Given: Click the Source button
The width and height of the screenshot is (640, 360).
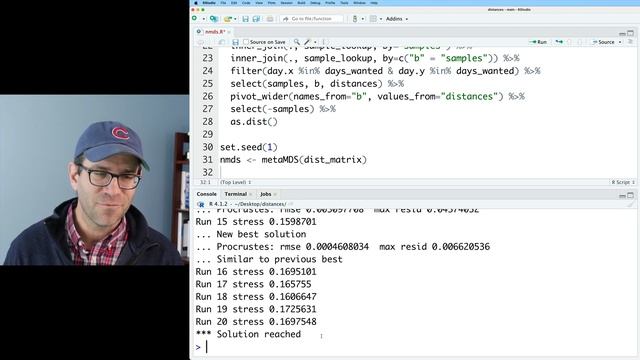Looking at the screenshot, I should click(603, 42).
